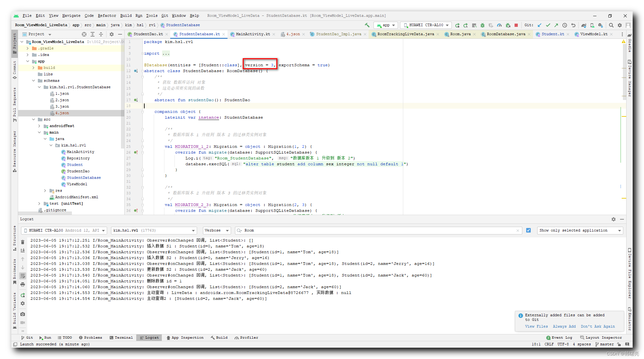Click the green Run app icon
This screenshot has width=644, height=359.
[x=457, y=25]
